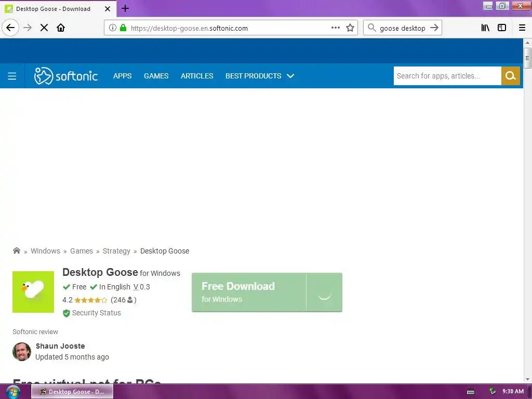532x399 pixels.
Task: Click the V 0.3 version text
Action: (141, 287)
